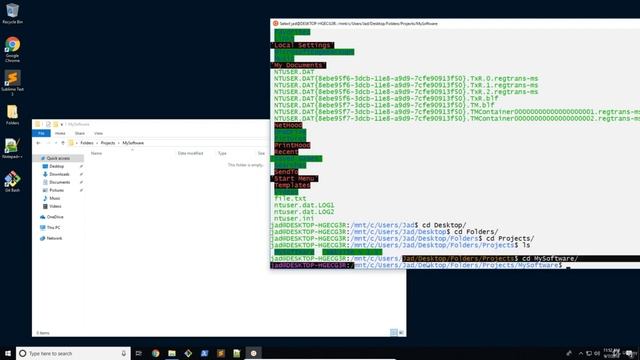The image size is (640, 360).
Task: Open the Share ribbon tab in File Explorer
Action: pyautogui.click(x=80, y=133)
